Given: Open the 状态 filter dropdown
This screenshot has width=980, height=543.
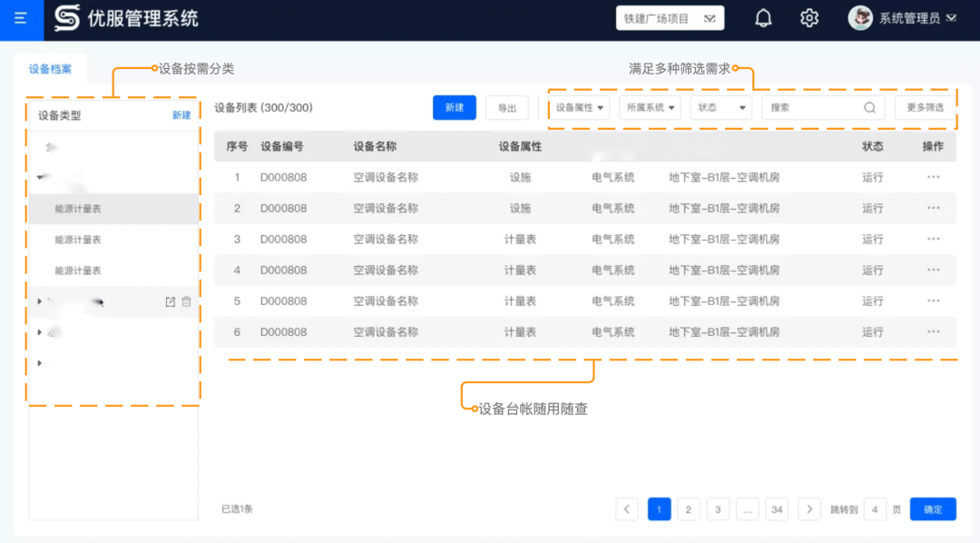Looking at the screenshot, I should 720,107.
